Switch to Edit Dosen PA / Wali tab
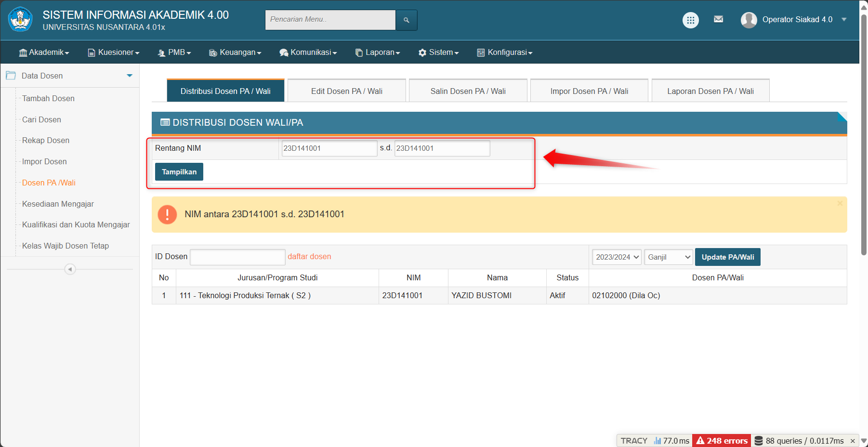The height and width of the screenshot is (447, 868). [x=346, y=91]
